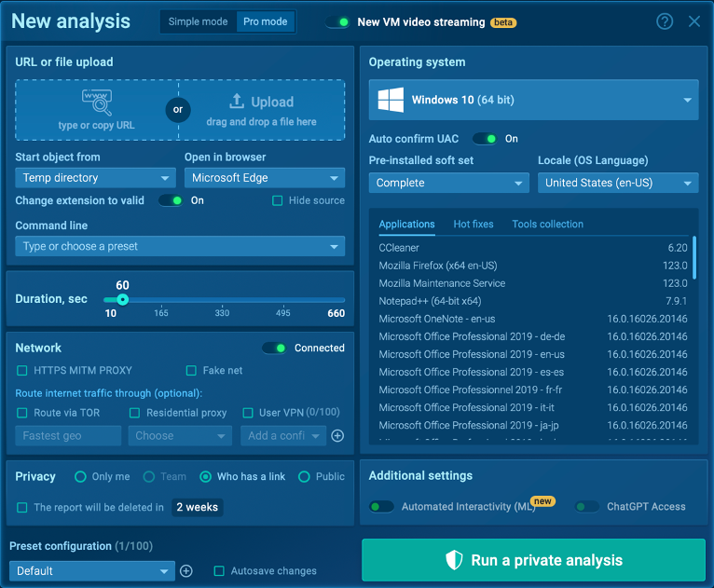The height and width of the screenshot is (588, 714).
Task: Select Microsoft Office Professional 2019 - ja-jp
Action: tap(533, 425)
